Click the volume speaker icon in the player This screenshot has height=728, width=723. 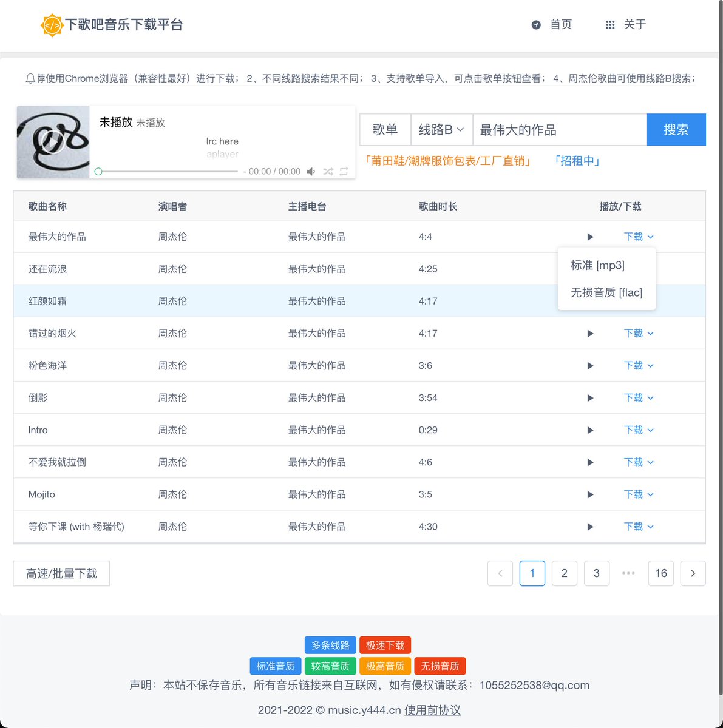tap(311, 171)
